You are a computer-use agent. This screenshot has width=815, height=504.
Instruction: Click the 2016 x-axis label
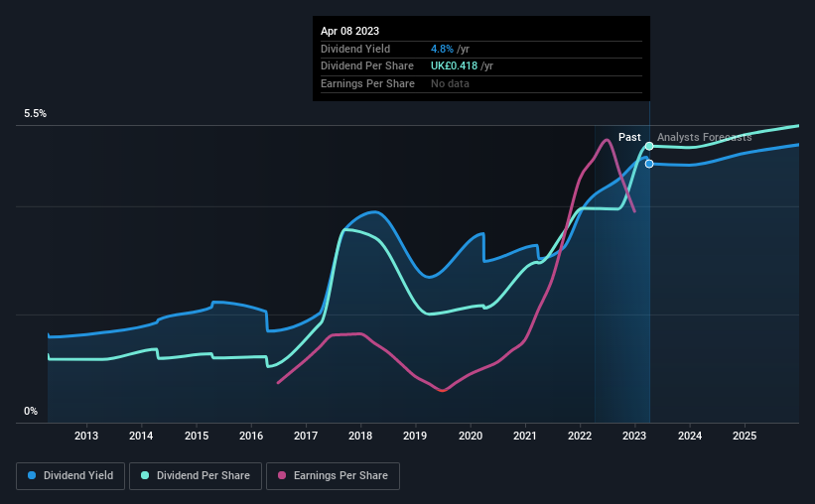(x=251, y=436)
